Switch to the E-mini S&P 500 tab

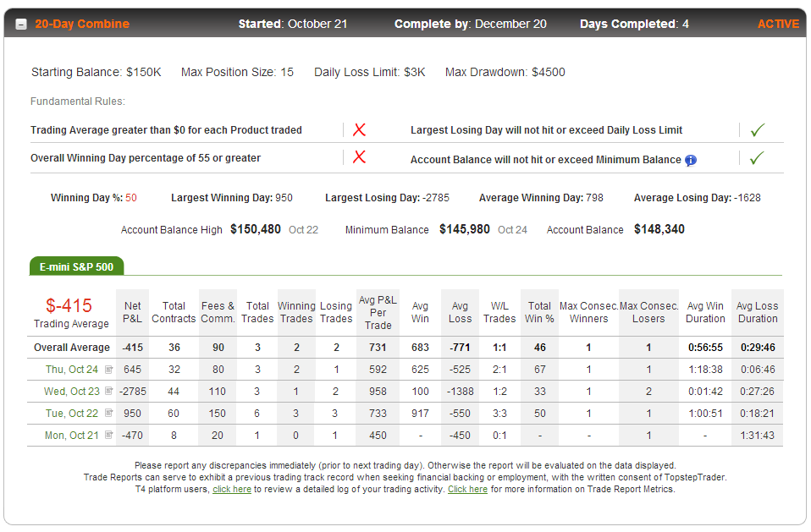(76, 266)
